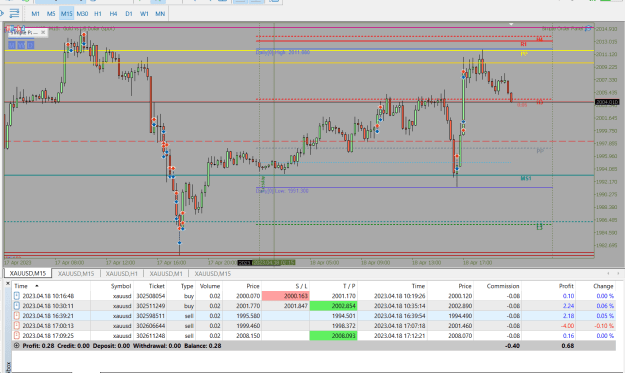Screen dimensions: 625x373
Task: Click sell order icon for 17:09:25 row
Action: coord(17,336)
